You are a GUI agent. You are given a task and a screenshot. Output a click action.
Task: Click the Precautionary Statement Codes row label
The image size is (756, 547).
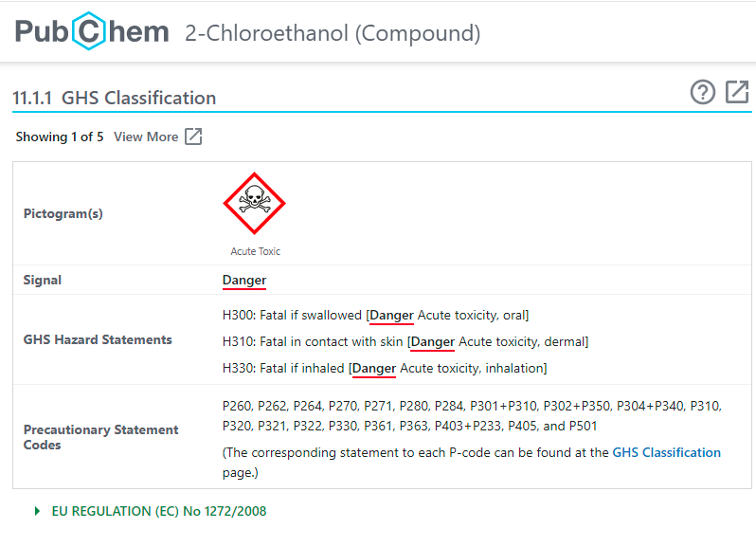[101, 437]
